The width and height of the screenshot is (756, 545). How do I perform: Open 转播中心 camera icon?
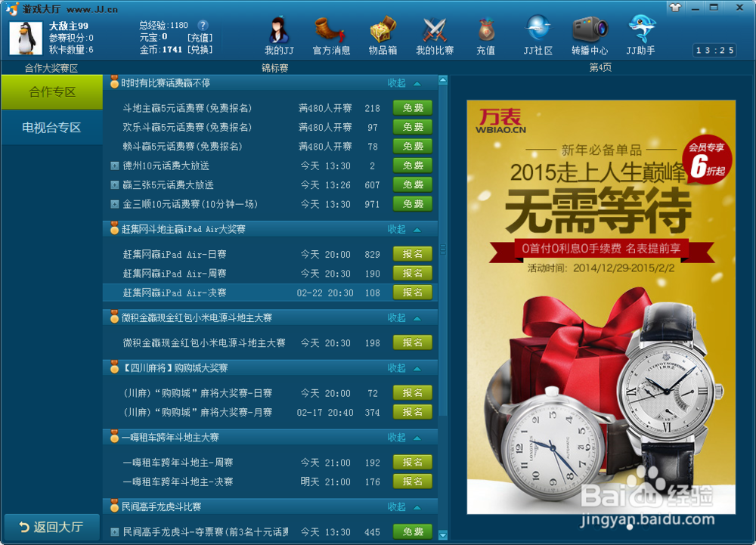click(x=590, y=30)
